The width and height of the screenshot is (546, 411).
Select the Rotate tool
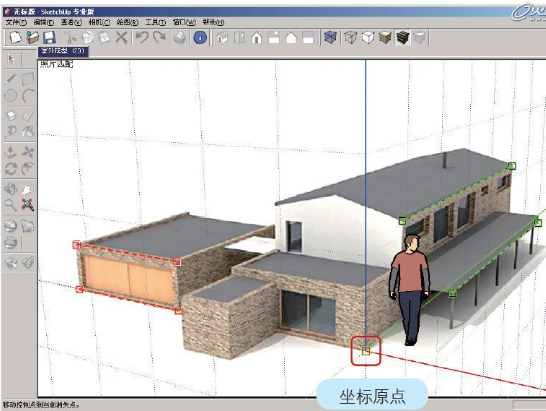[10, 169]
